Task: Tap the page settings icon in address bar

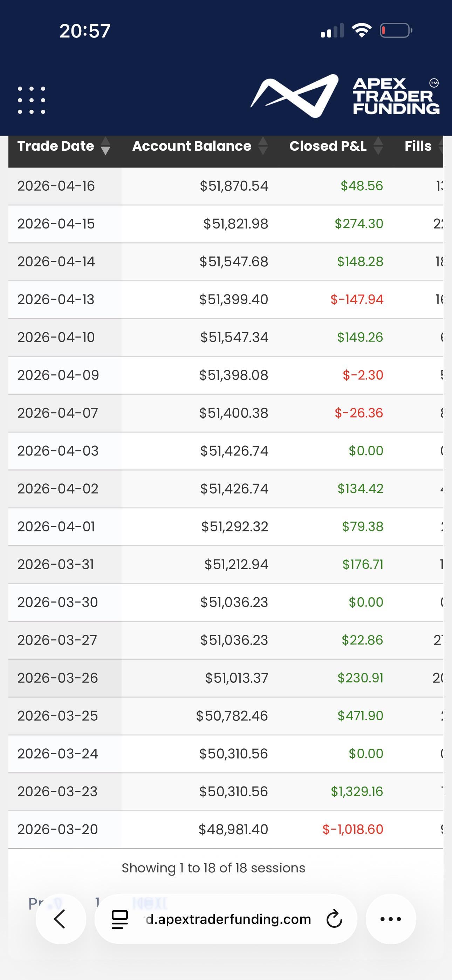Action: (119, 919)
